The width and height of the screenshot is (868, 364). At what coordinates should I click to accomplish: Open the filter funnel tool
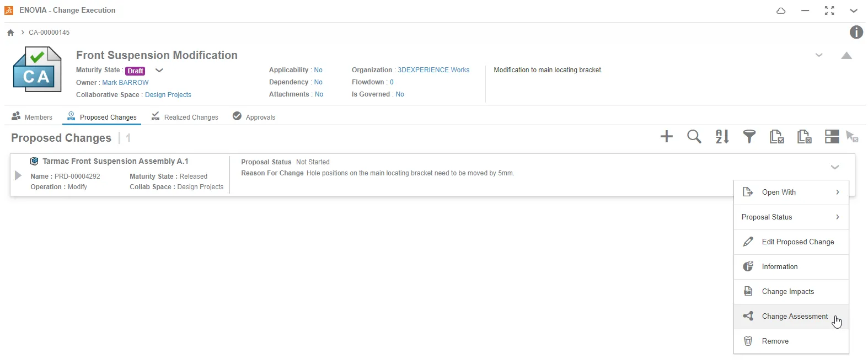pos(749,137)
